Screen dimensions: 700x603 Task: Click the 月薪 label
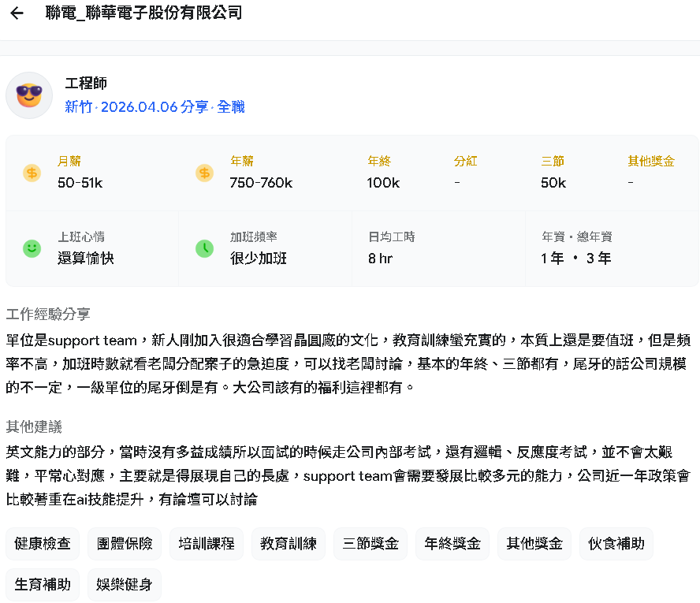tap(69, 161)
